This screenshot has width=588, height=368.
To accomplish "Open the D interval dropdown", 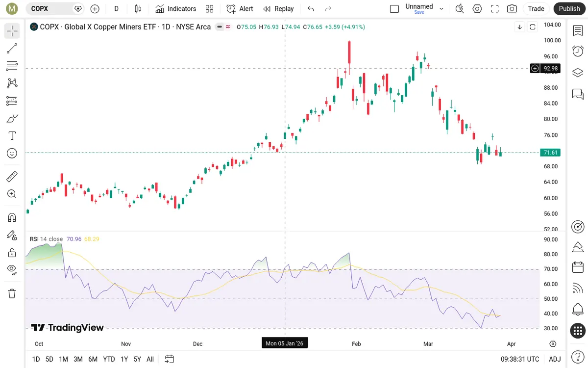I will pyautogui.click(x=116, y=8).
